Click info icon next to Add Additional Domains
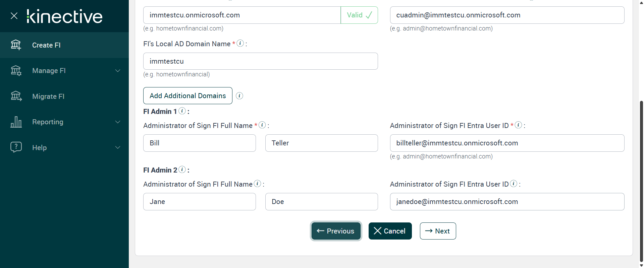The width and height of the screenshot is (644, 268). pos(239,96)
